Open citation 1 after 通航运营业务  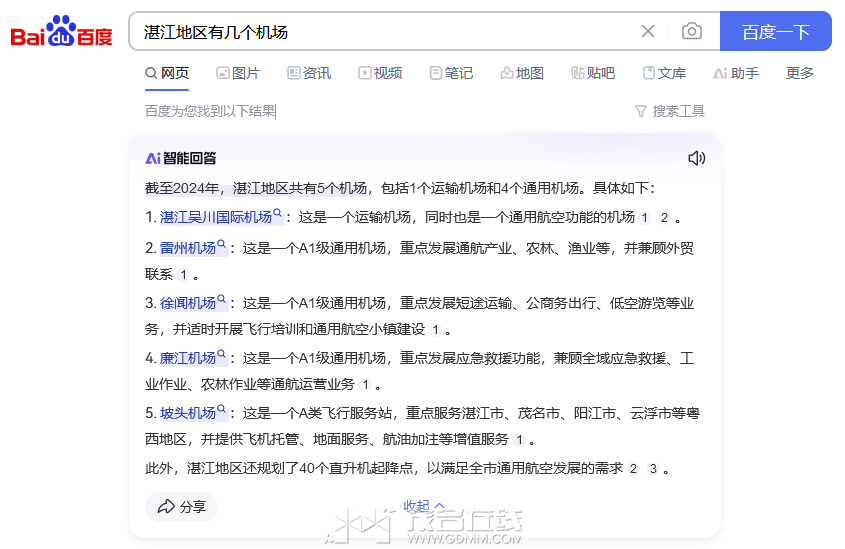(x=365, y=385)
